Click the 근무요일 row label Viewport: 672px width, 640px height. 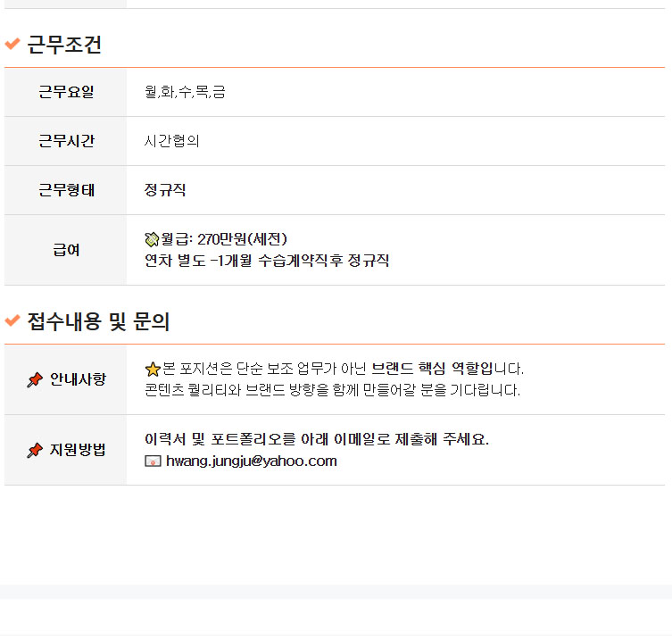[66, 92]
